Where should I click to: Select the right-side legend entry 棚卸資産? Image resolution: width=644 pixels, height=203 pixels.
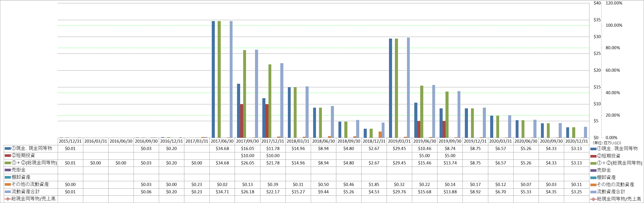click(x=603, y=177)
